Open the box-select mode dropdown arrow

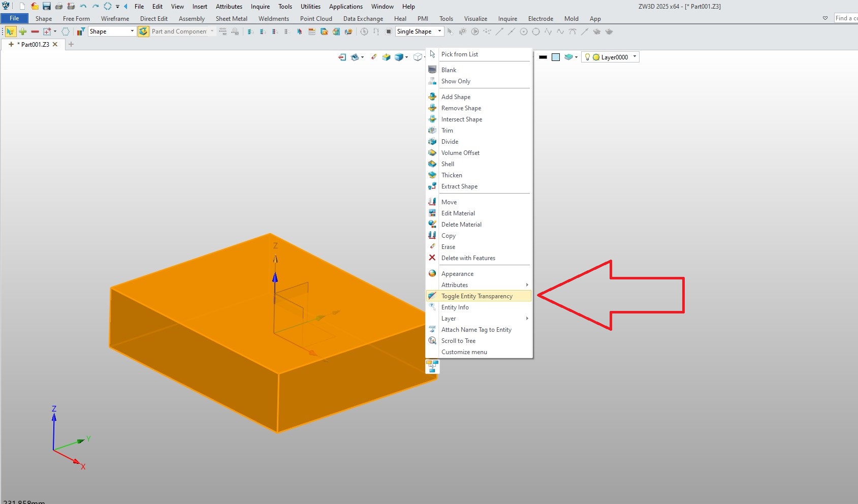click(x=55, y=31)
